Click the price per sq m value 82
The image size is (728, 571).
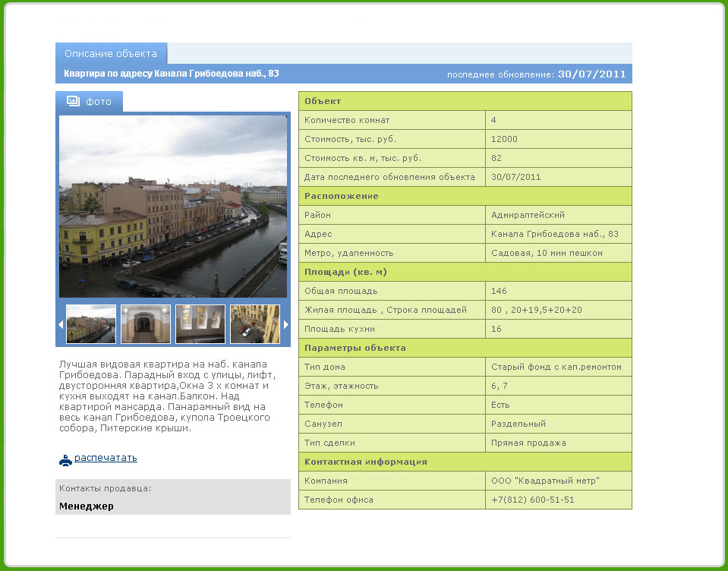pyautogui.click(x=496, y=158)
